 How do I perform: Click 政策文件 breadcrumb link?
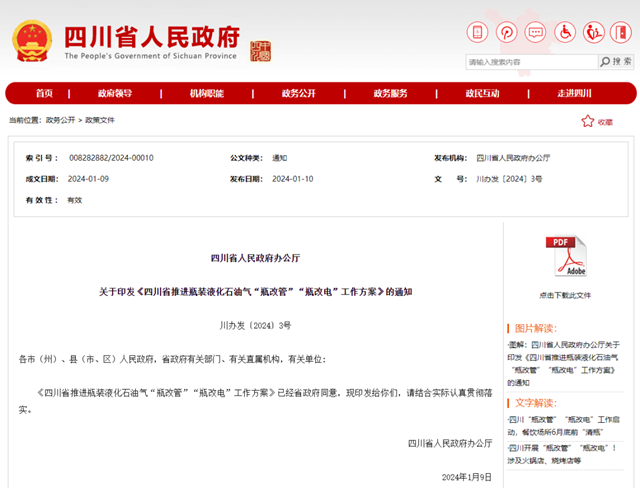100,120
